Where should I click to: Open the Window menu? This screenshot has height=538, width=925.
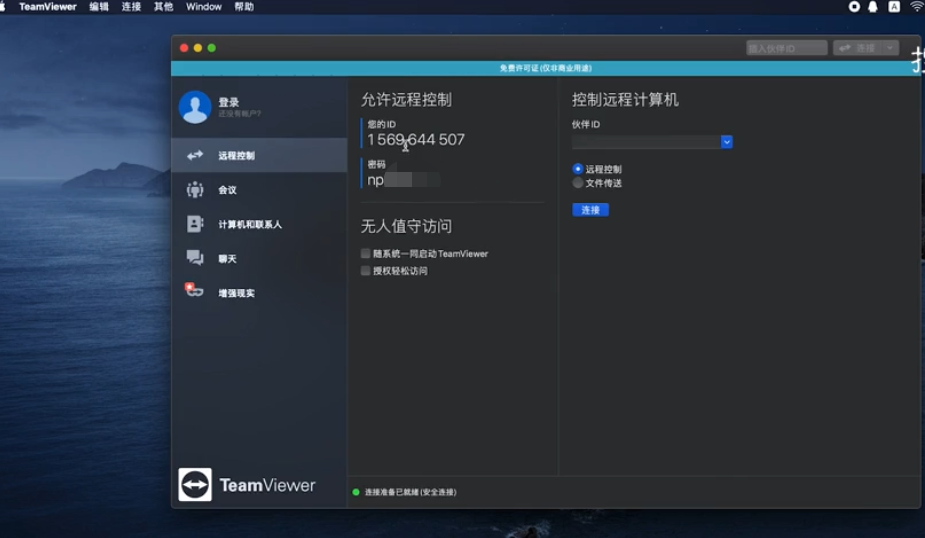(204, 6)
